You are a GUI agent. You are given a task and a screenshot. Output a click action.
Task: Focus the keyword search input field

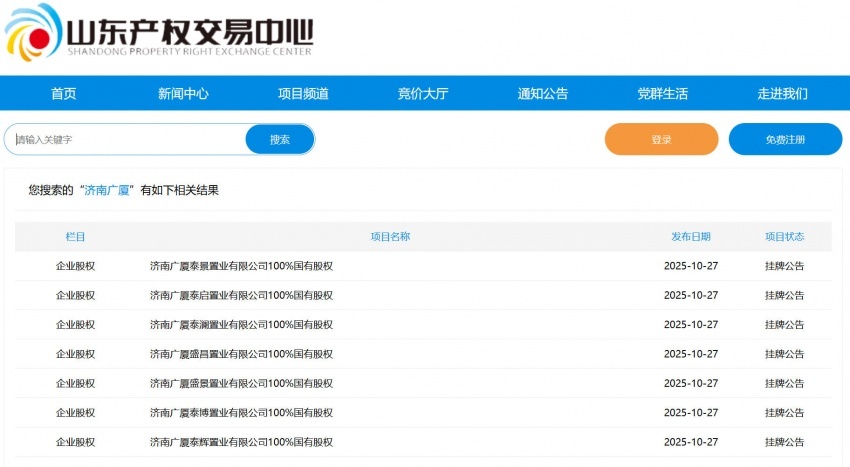point(126,139)
